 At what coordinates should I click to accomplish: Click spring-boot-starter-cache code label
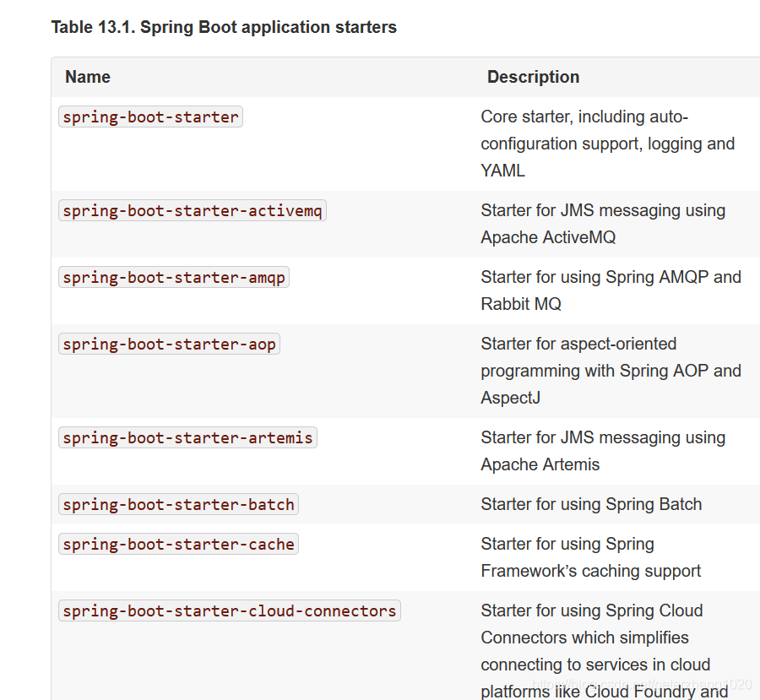point(178,544)
